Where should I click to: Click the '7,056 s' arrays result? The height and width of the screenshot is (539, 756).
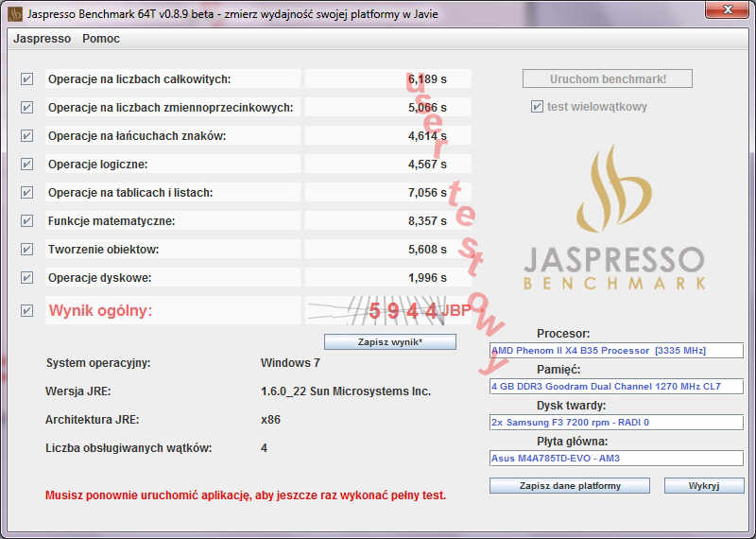(x=427, y=193)
